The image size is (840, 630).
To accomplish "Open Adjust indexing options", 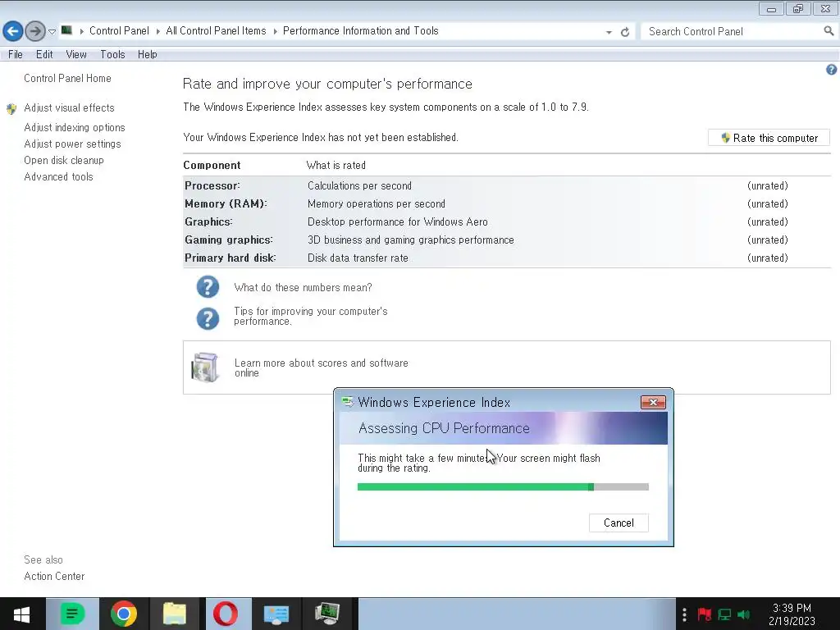I will pyautogui.click(x=75, y=127).
